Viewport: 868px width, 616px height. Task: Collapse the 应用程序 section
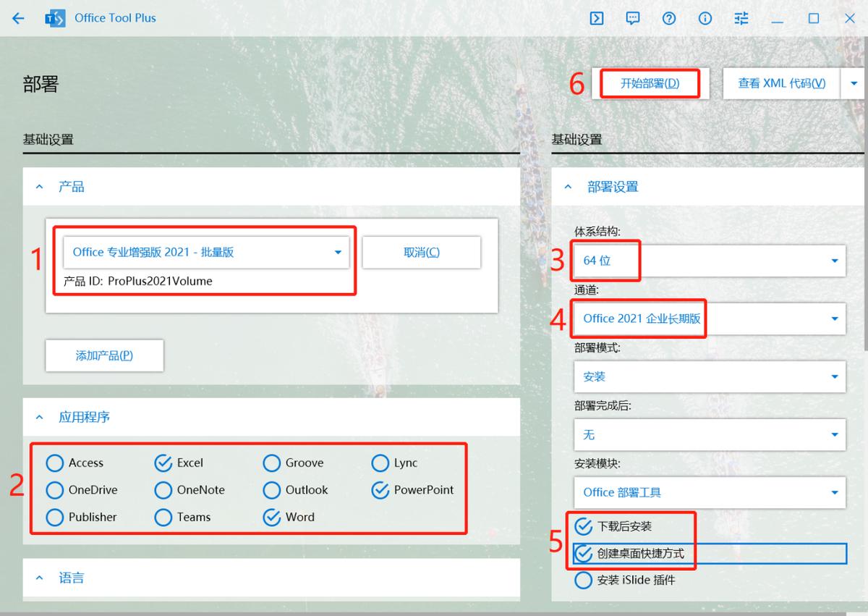click(x=39, y=418)
